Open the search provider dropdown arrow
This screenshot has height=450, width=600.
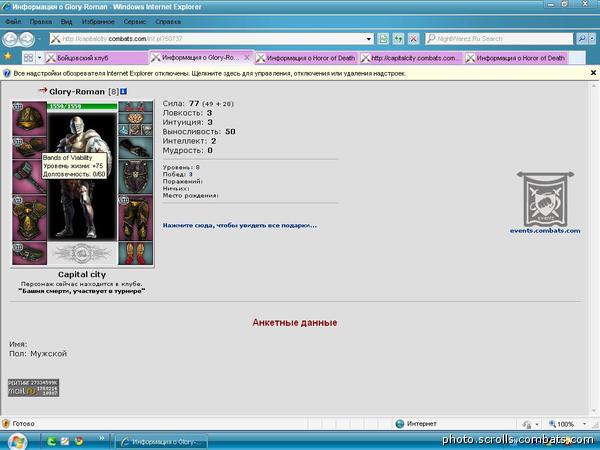(592, 39)
